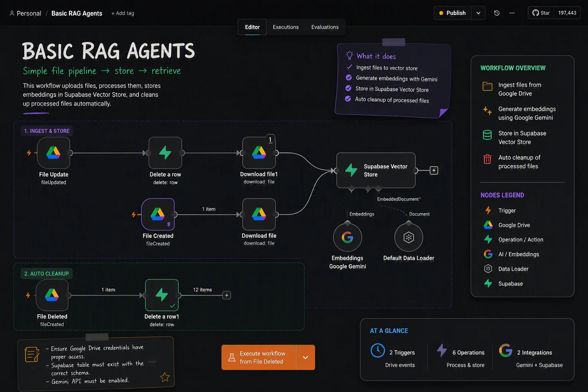Click the 'AT A GLANCE' heading

(389, 331)
